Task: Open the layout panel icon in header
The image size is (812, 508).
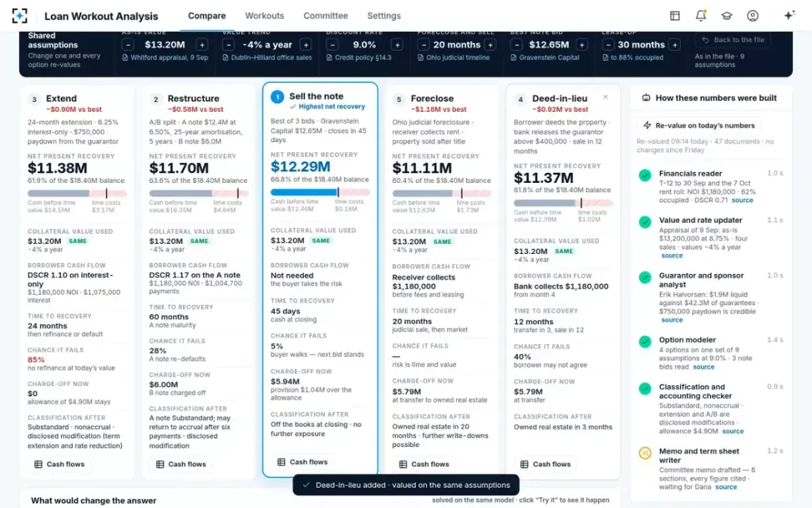Action: click(x=675, y=16)
